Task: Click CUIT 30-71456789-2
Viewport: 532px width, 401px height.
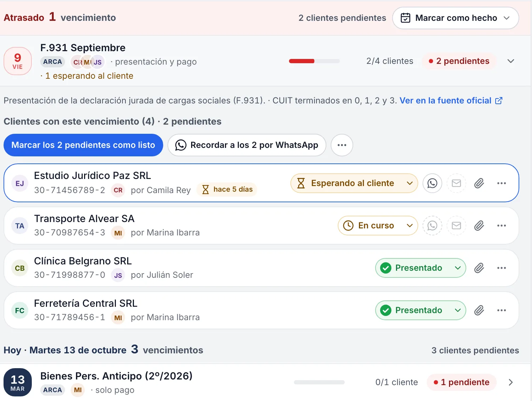Action: click(70, 190)
